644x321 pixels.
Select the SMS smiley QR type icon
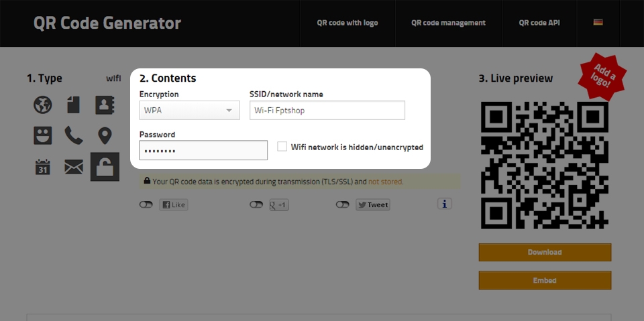(x=43, y=135)
